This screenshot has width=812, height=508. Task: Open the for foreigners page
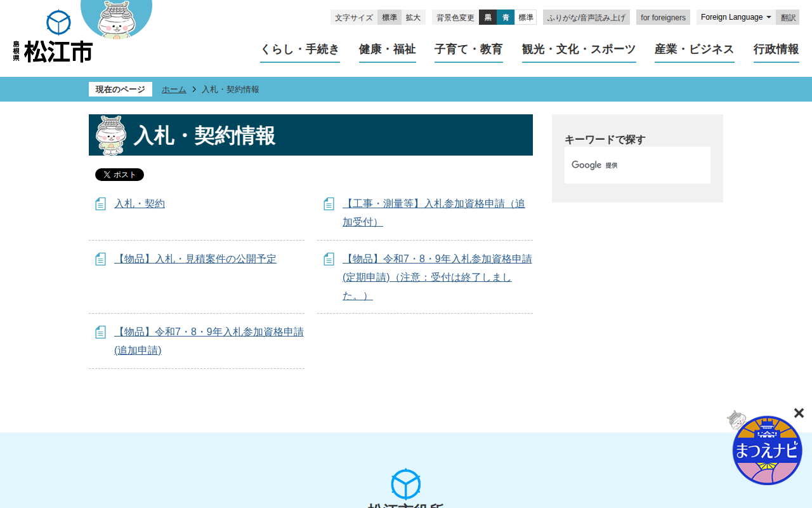[x=663, y=17]
